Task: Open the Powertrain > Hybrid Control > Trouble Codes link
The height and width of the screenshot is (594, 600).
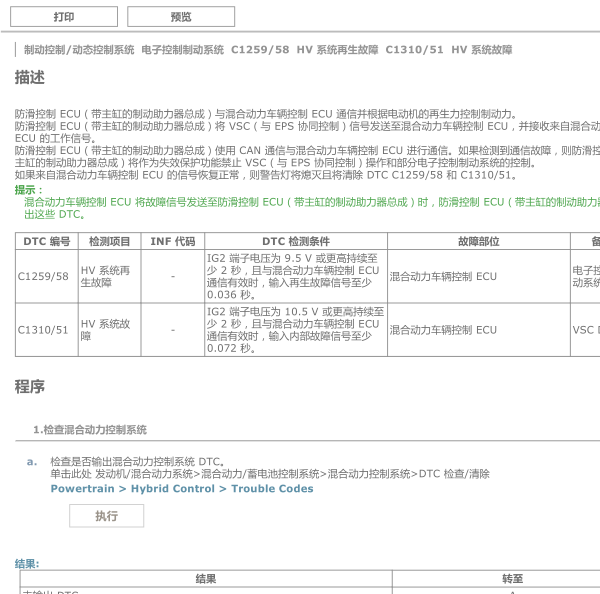Action: coord(182,489)
